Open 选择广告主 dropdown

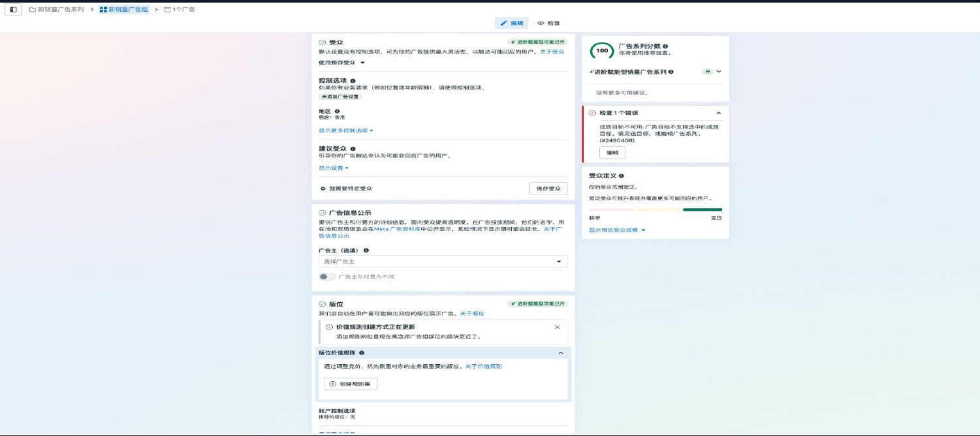pyautogui.click(x=443, y=261)
